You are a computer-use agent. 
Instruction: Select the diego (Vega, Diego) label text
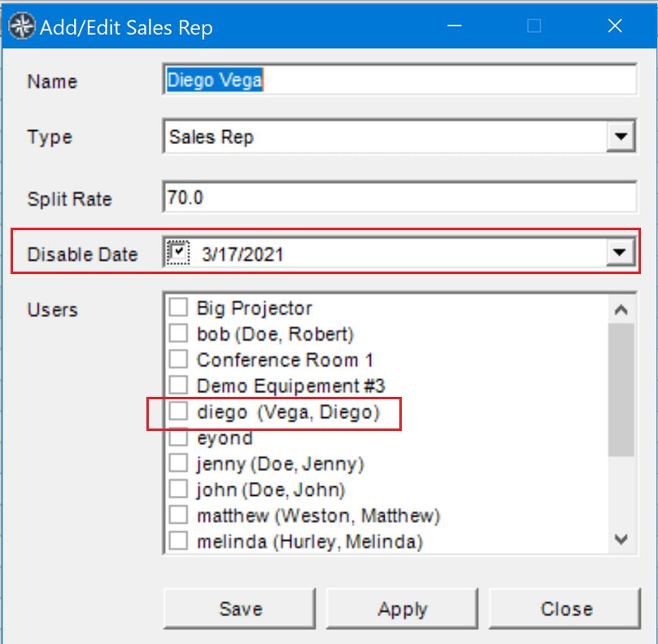pos(289,412)
